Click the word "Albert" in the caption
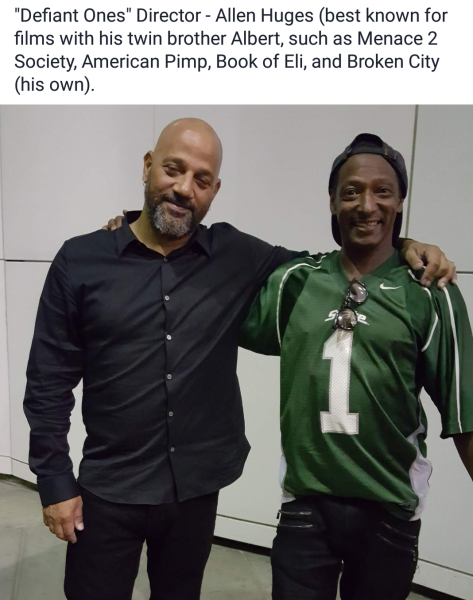This screenshot has height=600, width=473. [x=256, y=39]
